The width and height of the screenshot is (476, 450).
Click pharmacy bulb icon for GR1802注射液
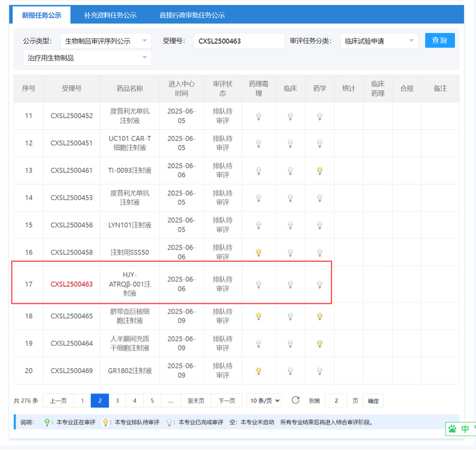[320, 371]
